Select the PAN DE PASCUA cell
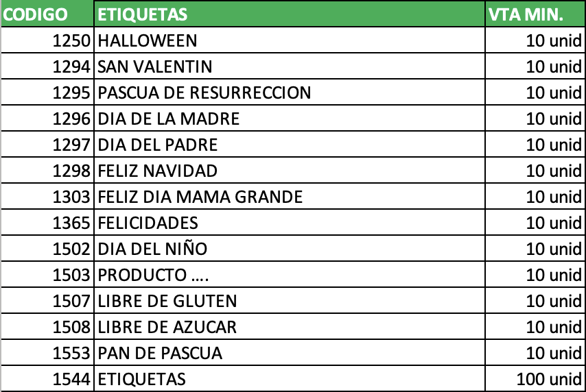The width and height of the screenshot is (586, 392). [x=290, y=352]
